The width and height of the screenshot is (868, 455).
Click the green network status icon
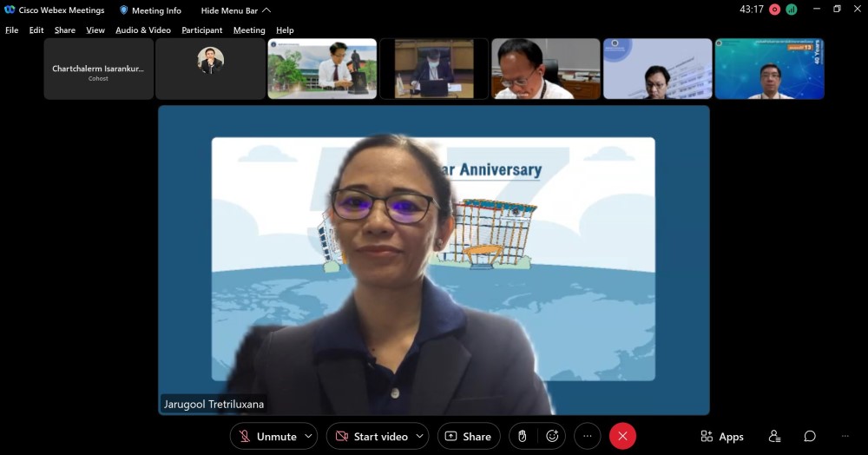pyautogui.click(x=792, y=10)
